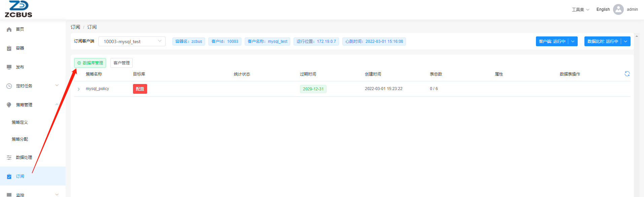
Task: Expand the mysql_policy table row
Action: [x=78, y=89]
